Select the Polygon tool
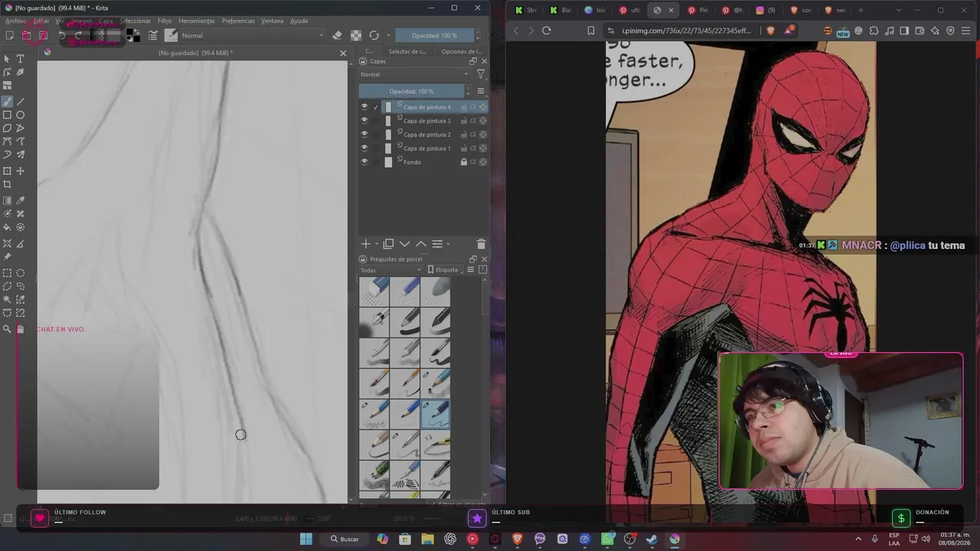Screen dimensions: 980x551 point(7,128)
